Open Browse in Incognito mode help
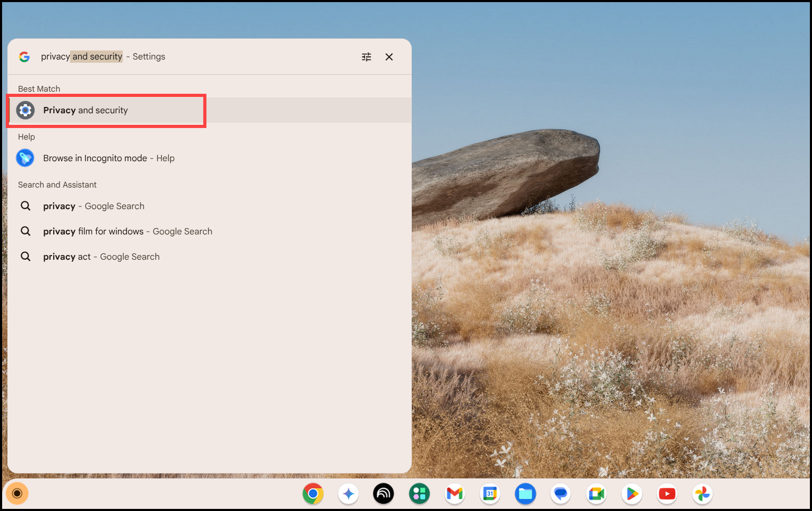 tap(108, 158)
